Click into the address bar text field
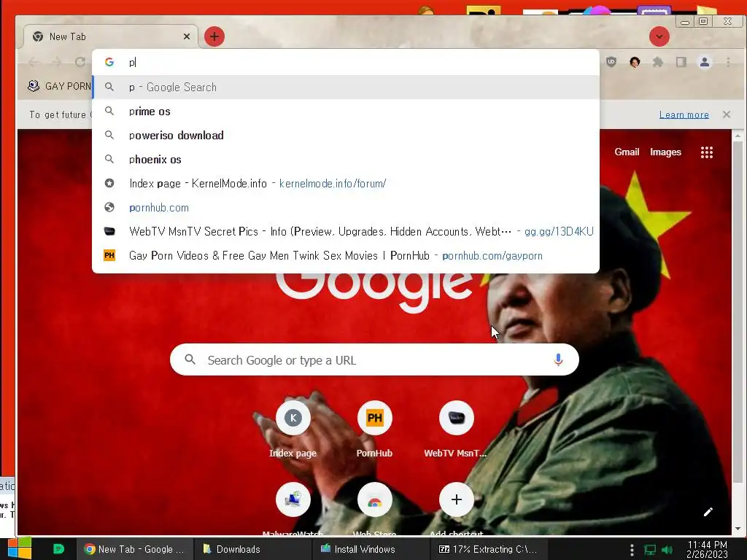 (345, 63)
